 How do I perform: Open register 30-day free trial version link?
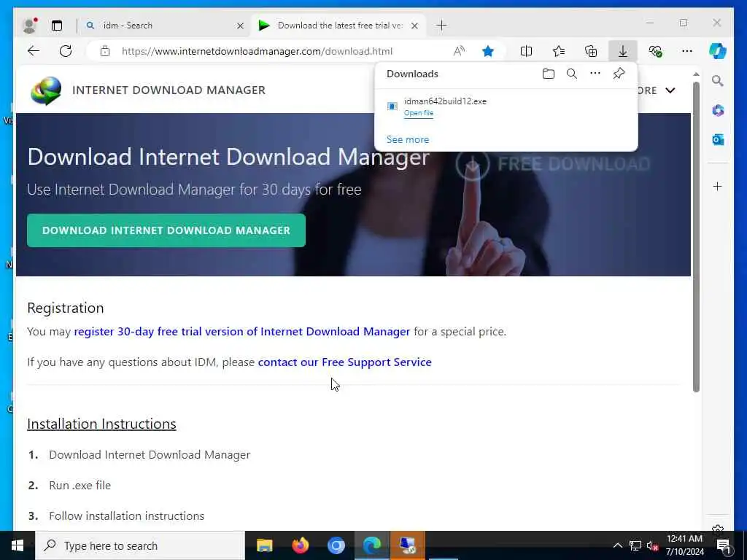click(x=242, y=332)
